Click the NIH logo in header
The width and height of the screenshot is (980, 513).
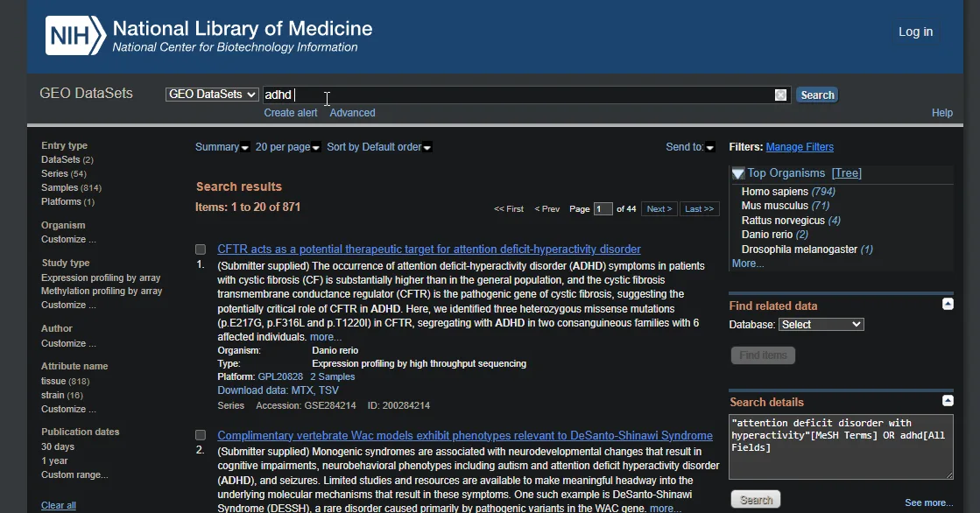point(75,36)
